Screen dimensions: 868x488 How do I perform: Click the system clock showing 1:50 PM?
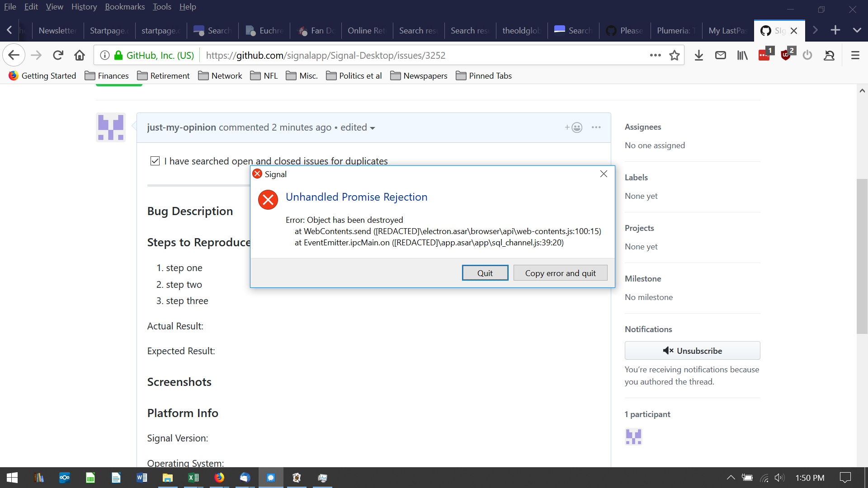pyautogui.click(x=810, y=478)
